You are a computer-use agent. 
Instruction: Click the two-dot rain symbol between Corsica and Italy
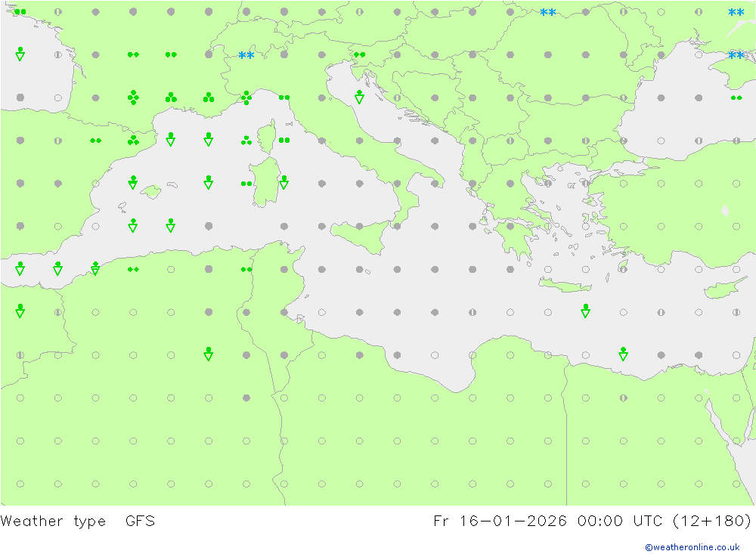click(x=284, y=141)
